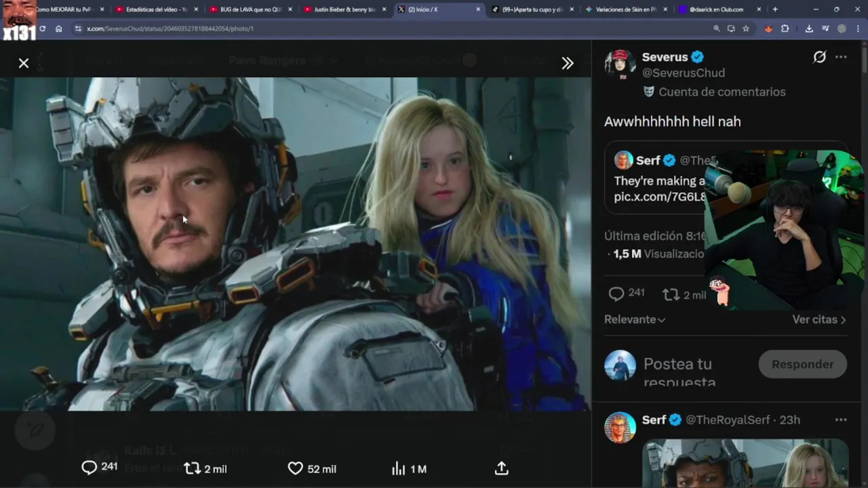
Task: Collapse the side panel with double-chevron icon
Action: [568, 63]
